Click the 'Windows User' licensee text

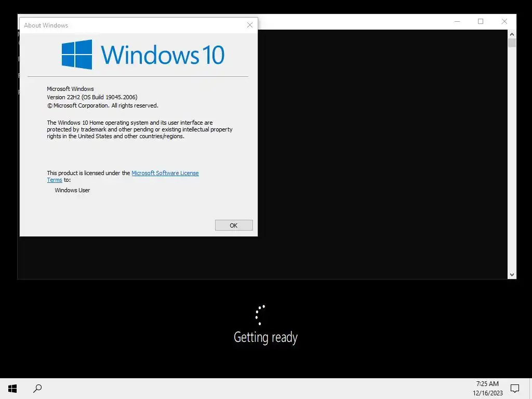tap(72, 190)
